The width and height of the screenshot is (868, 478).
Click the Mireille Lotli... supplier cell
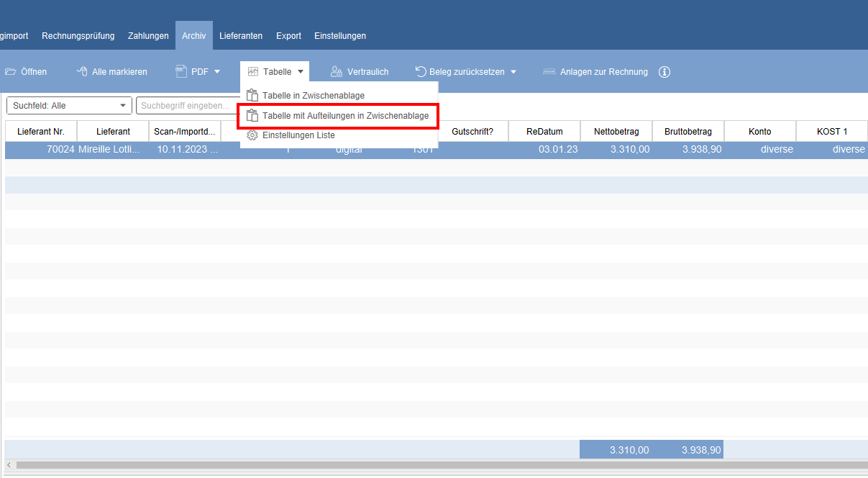tap(113, 150)
